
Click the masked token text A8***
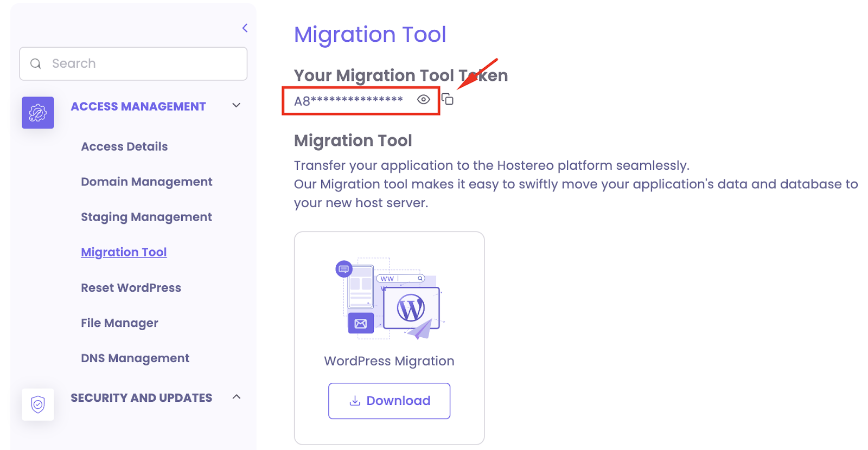point(348,101)
